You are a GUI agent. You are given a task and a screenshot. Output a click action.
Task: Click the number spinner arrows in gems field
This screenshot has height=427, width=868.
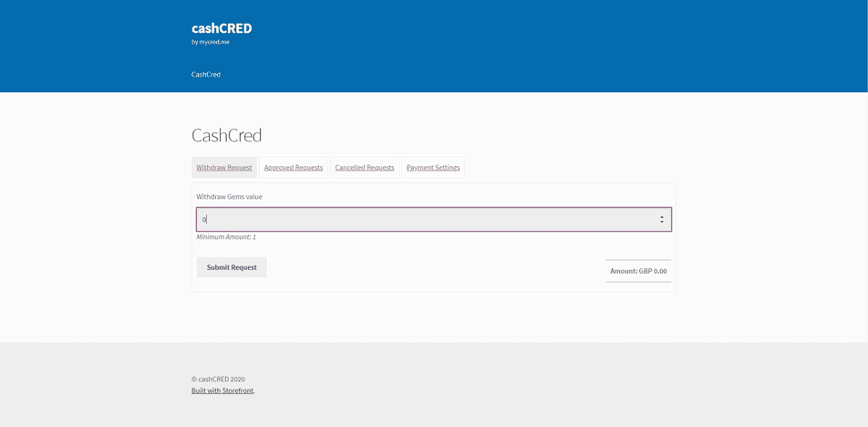(x=662, y=219)
